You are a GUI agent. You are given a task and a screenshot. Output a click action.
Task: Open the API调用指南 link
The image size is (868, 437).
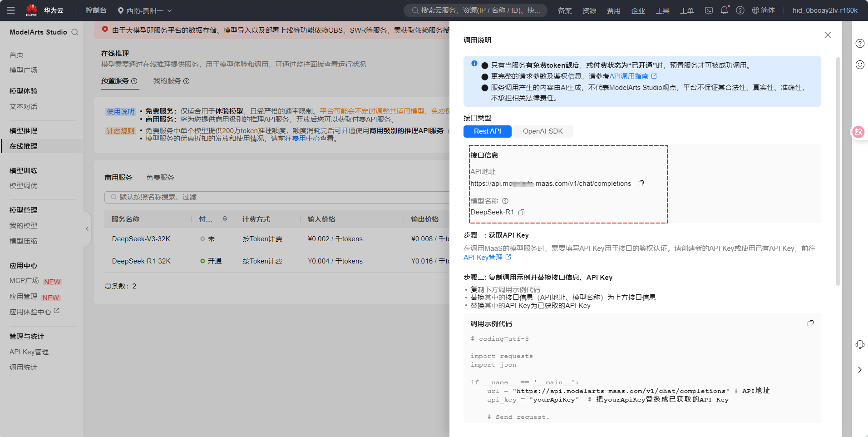click(633, 76)
